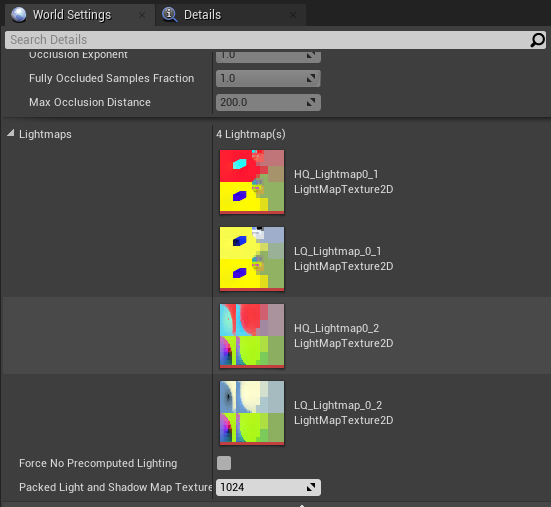This screenshot has height=507, width=551.
Task: Enable Force No Precomputed Lighting checkbox
Action: [x=224, y=463]
